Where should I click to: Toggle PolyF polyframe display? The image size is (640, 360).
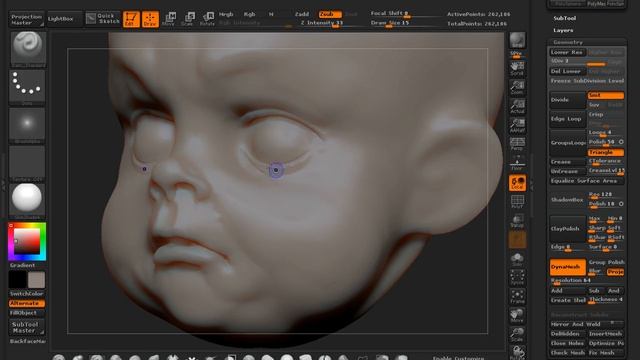coord(517,202)
